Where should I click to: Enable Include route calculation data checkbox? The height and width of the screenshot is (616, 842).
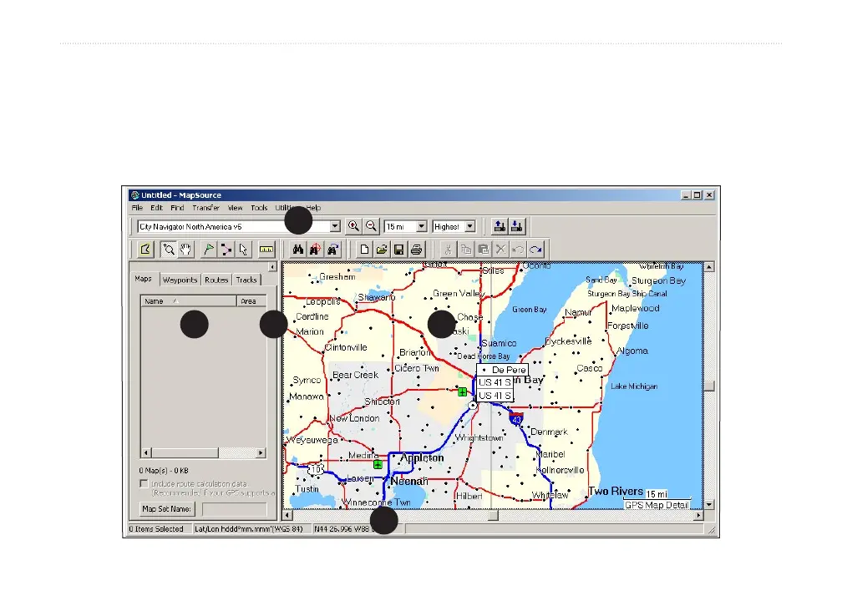[144, 483]
